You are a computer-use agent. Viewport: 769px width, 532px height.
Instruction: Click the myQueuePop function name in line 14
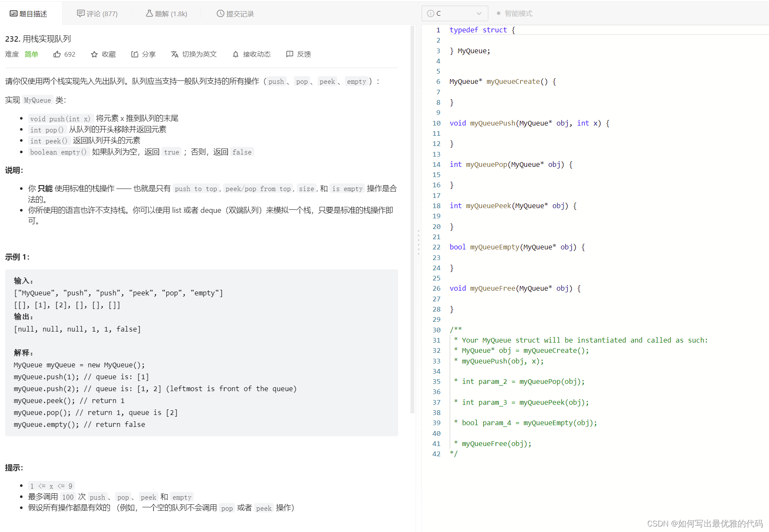coord(486,164)
